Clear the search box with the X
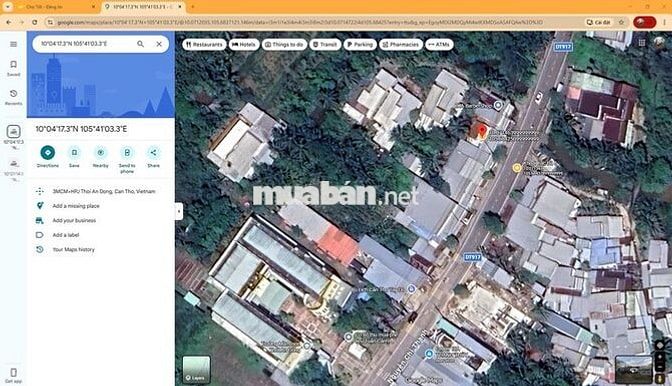672x386 pixels. tap(159, 44)
